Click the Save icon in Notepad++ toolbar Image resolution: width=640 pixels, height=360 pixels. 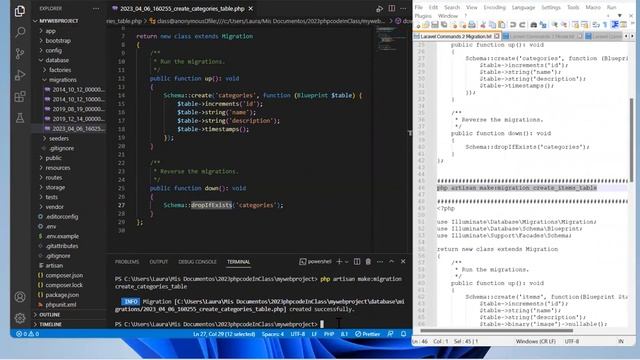click(x=435, y=25)
